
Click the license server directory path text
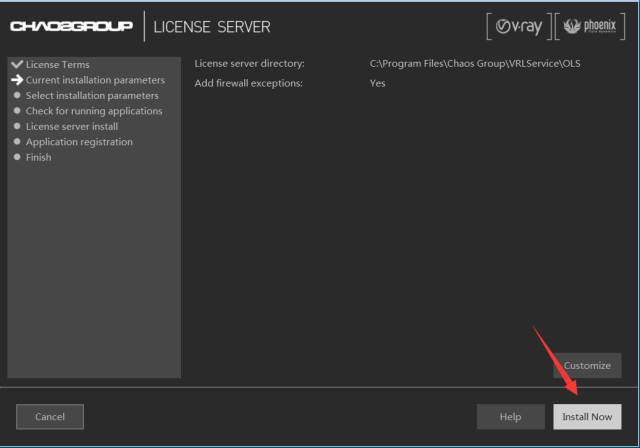pyautogui.click(x=475, y=64)
